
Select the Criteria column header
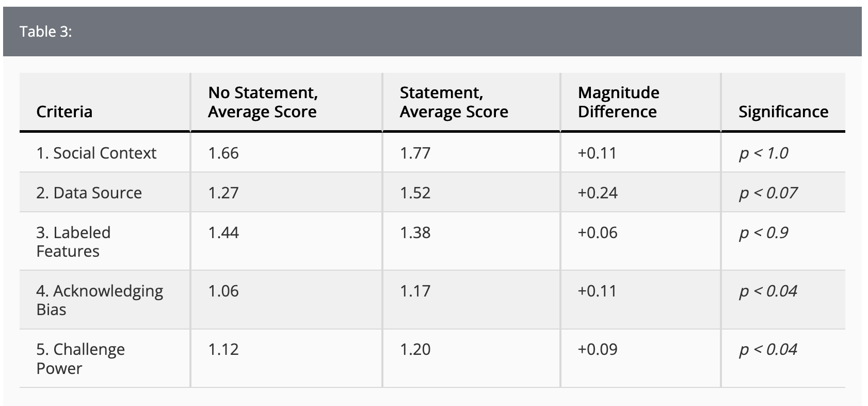point(65,112)
